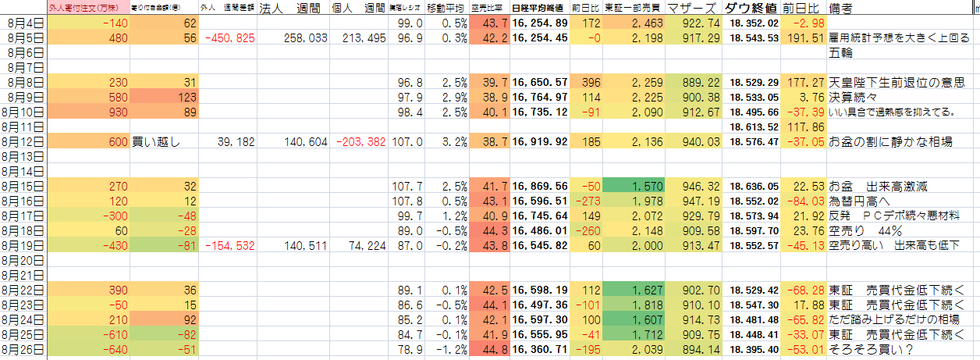Select the 8月26日 row date cell

[x=24, y=349]
